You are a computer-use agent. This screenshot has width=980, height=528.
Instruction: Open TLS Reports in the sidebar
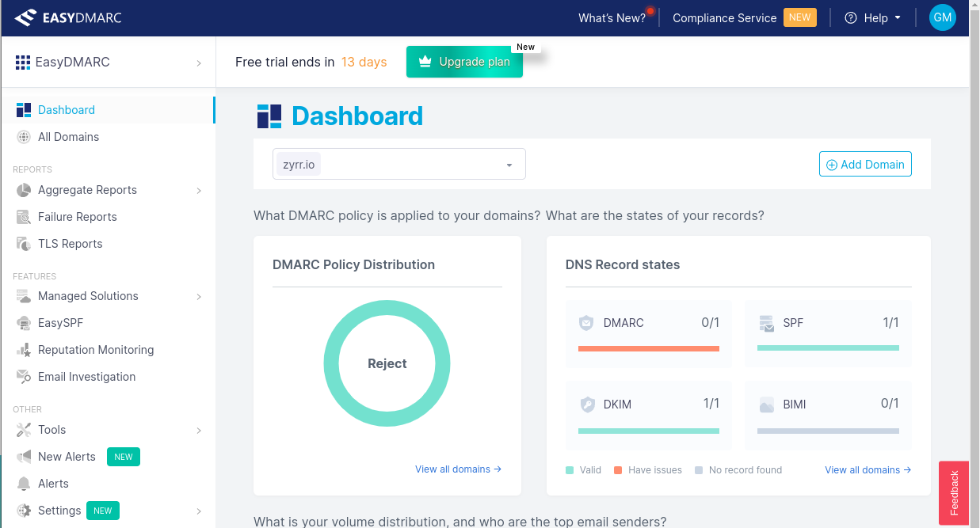[x=70, y=243]
